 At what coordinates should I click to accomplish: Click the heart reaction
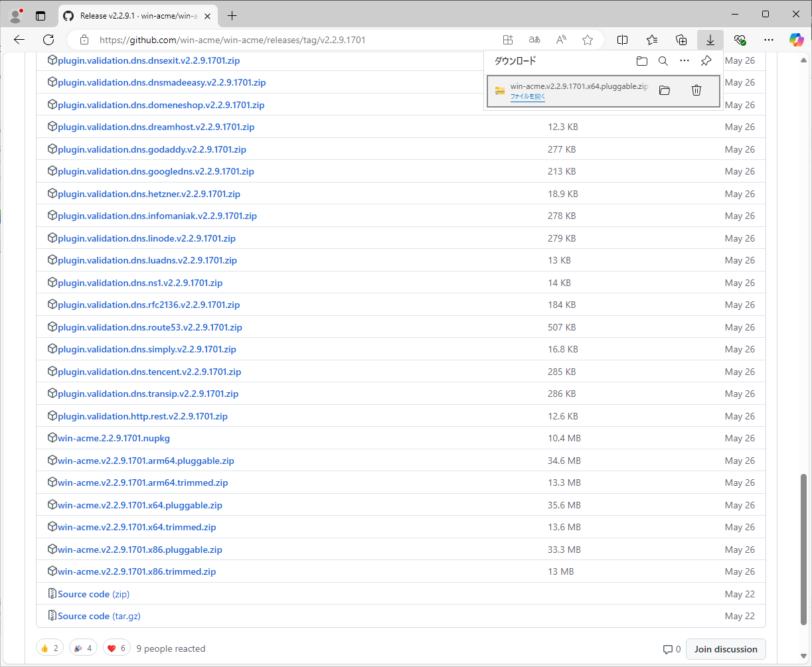pos(117,648)
